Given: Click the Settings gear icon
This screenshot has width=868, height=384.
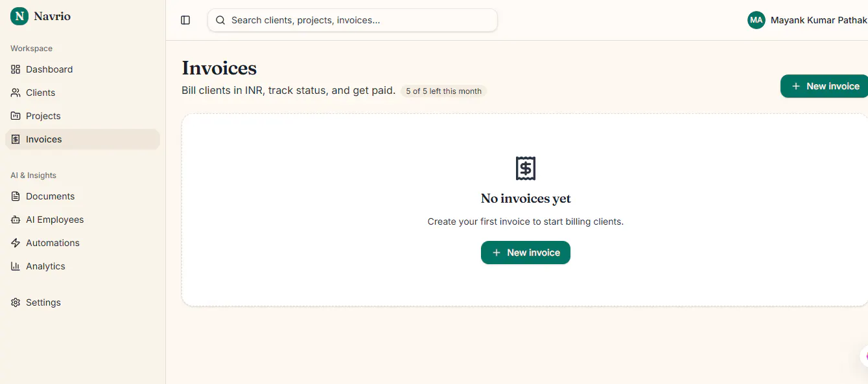Looking at the screenshot, I should (x=16, y=302).
